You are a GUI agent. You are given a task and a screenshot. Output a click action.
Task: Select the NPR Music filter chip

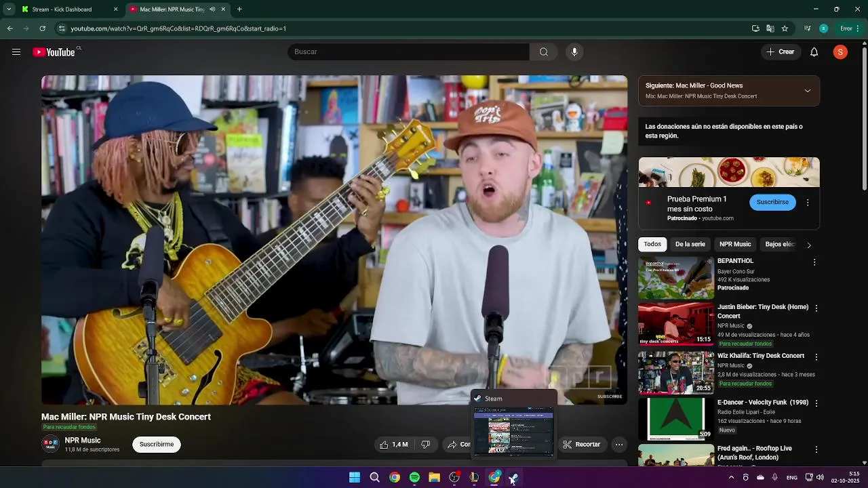click(735, 244)
